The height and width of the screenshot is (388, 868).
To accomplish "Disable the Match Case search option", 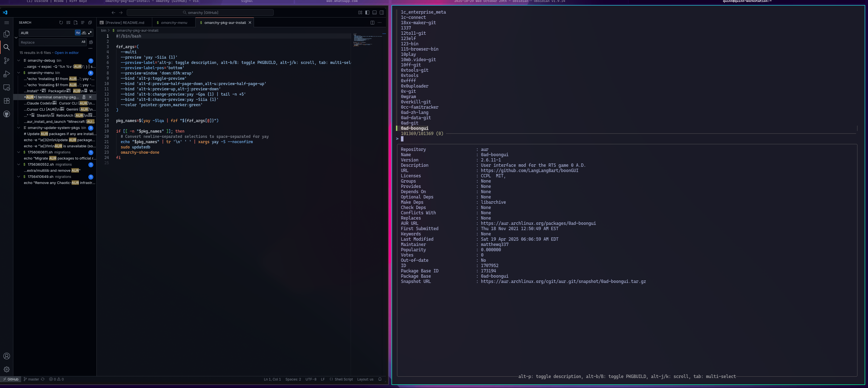I will (x=78, y=33).
